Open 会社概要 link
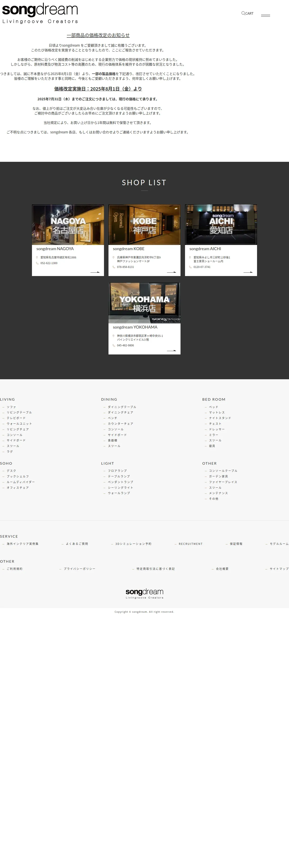 [222, 569]
